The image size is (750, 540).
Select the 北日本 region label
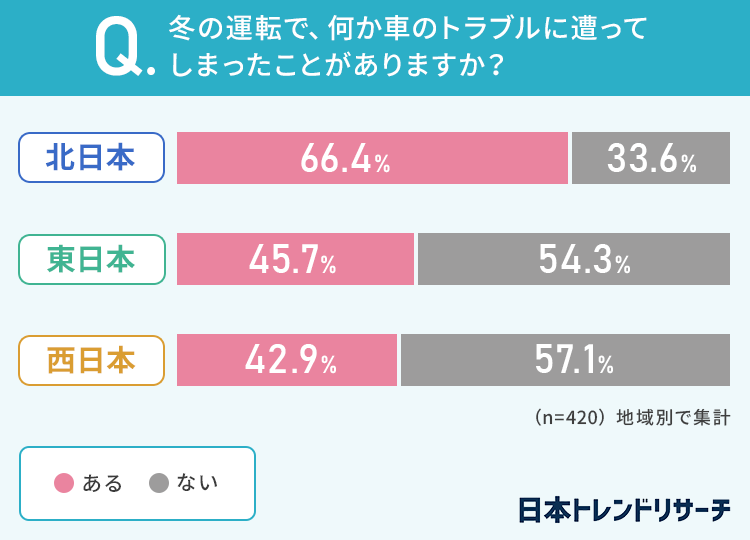[91, 158]
